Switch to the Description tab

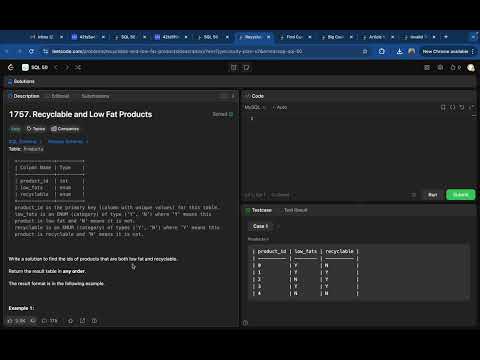pos(24,96)
